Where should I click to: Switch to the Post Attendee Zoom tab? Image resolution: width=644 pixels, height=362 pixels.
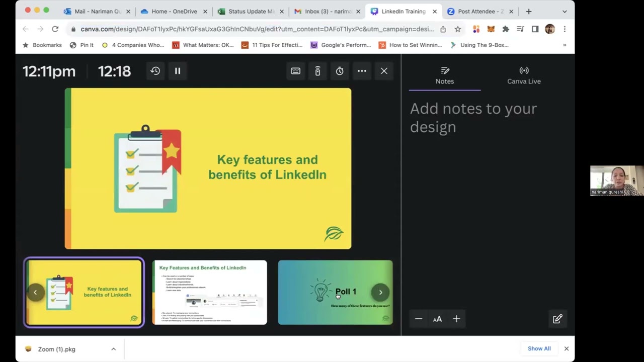480,11
